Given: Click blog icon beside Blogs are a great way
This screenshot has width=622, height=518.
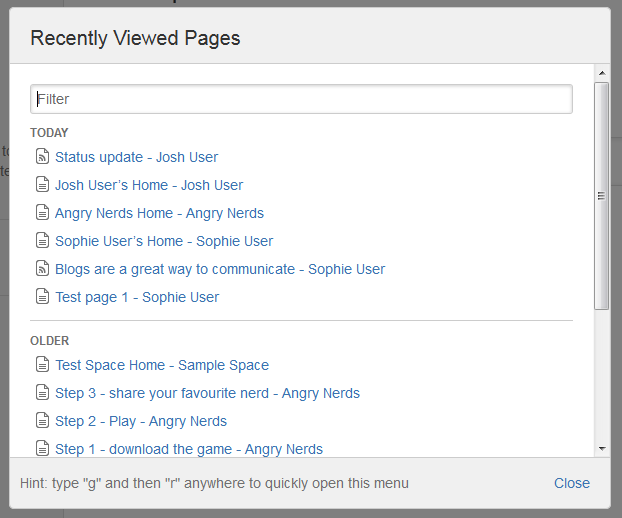Looking at the screenshot, I should point(42,269).
